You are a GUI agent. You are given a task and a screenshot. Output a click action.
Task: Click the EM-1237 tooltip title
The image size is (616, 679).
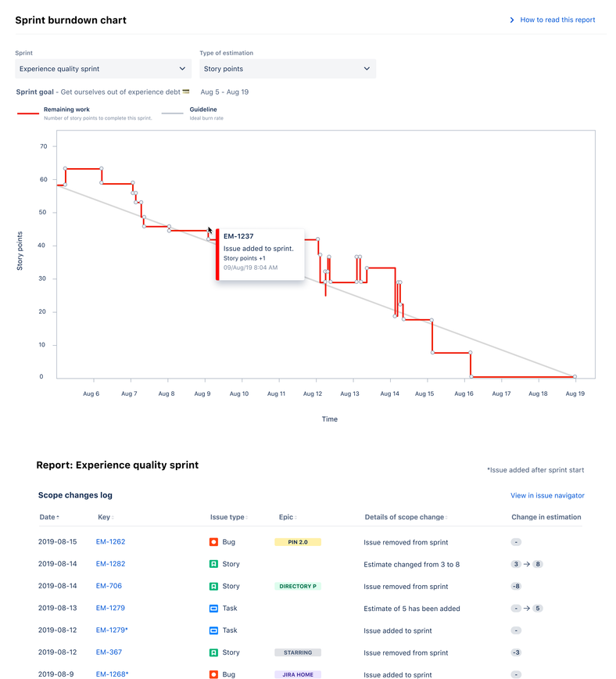tap(238, 236)
